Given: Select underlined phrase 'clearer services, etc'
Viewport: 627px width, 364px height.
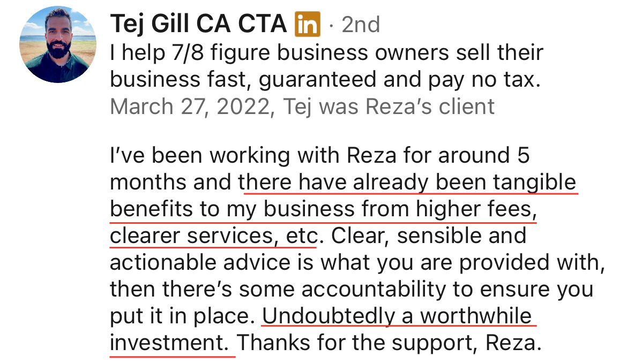Looking at the screenshot, I should pyautogui.click(x=214, y=236).
